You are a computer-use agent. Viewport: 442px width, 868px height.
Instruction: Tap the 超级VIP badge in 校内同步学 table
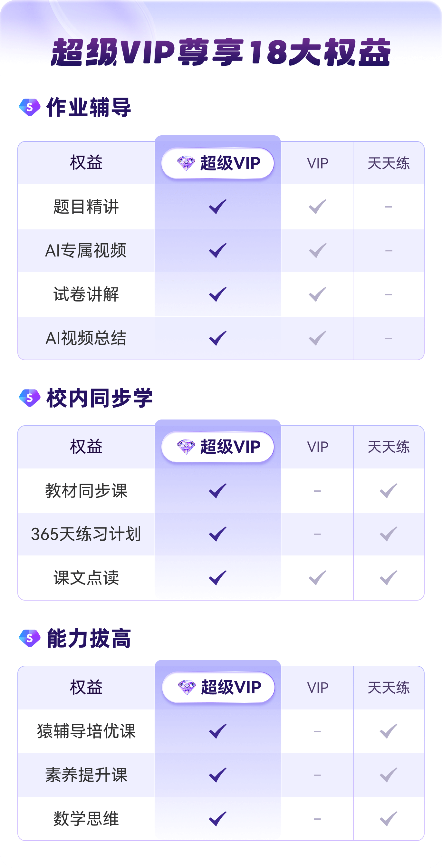click(x=218, y=447)
